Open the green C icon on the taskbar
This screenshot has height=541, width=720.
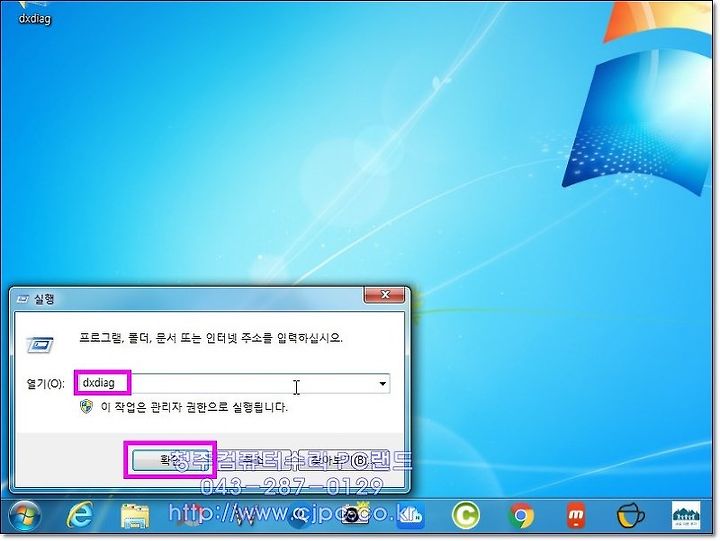tap(465, 515)
